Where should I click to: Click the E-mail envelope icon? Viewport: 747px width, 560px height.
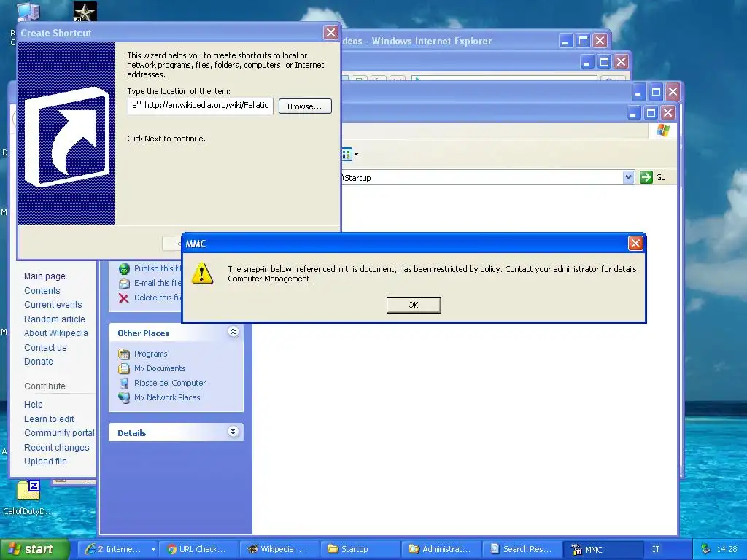[x=124, y=284]
